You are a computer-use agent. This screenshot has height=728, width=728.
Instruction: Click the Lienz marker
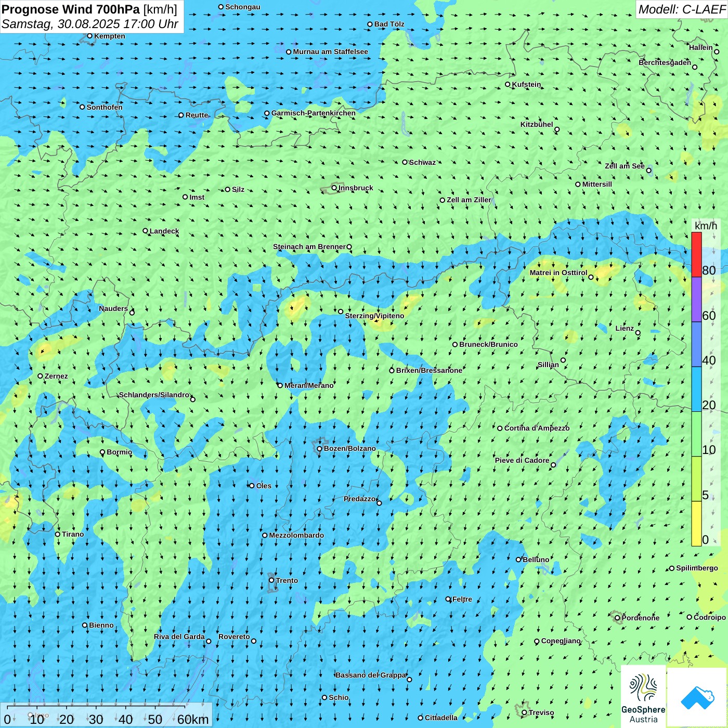638,333
